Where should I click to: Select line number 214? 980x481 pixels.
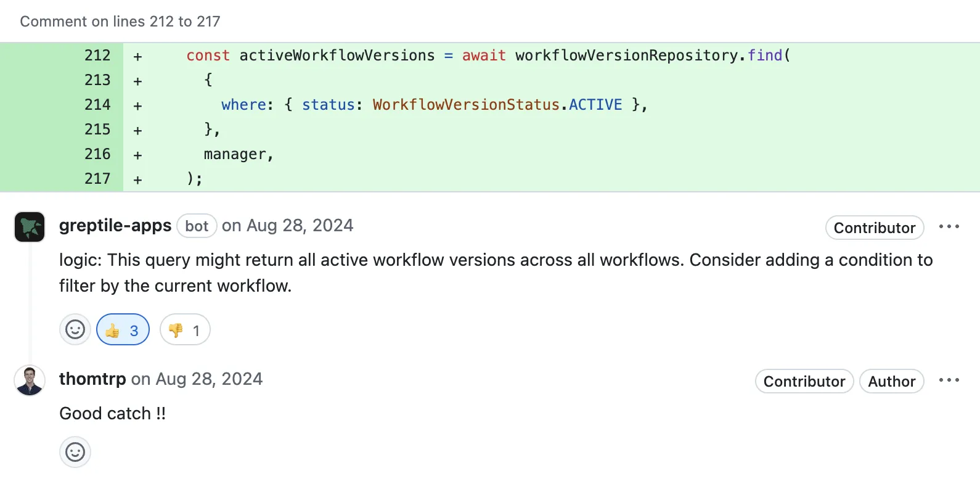(97, 105)
